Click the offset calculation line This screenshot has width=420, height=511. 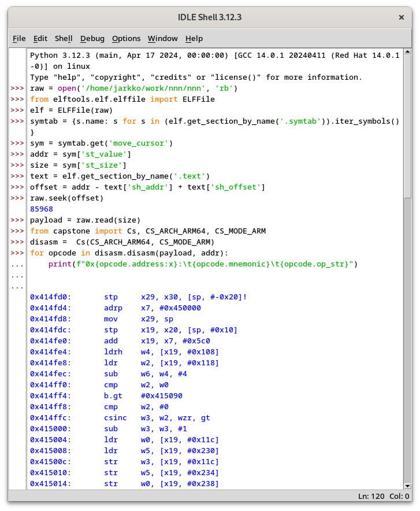coord(147,187)
